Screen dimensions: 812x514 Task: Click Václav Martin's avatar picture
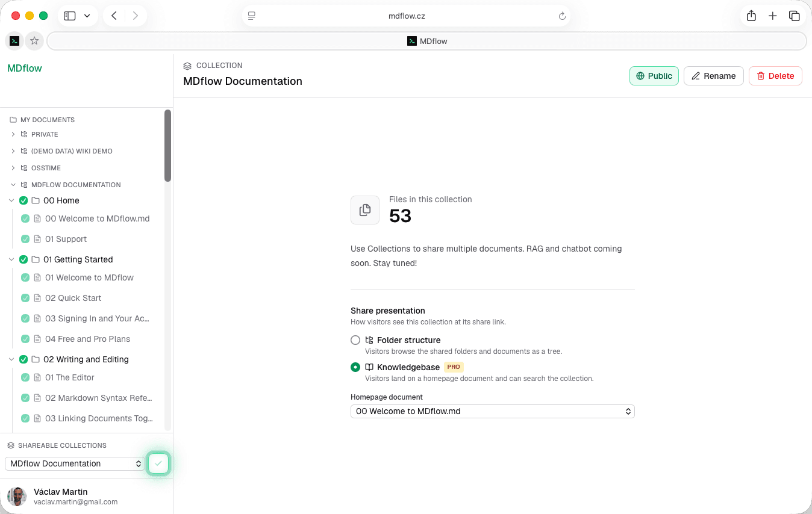coord(17,497)
